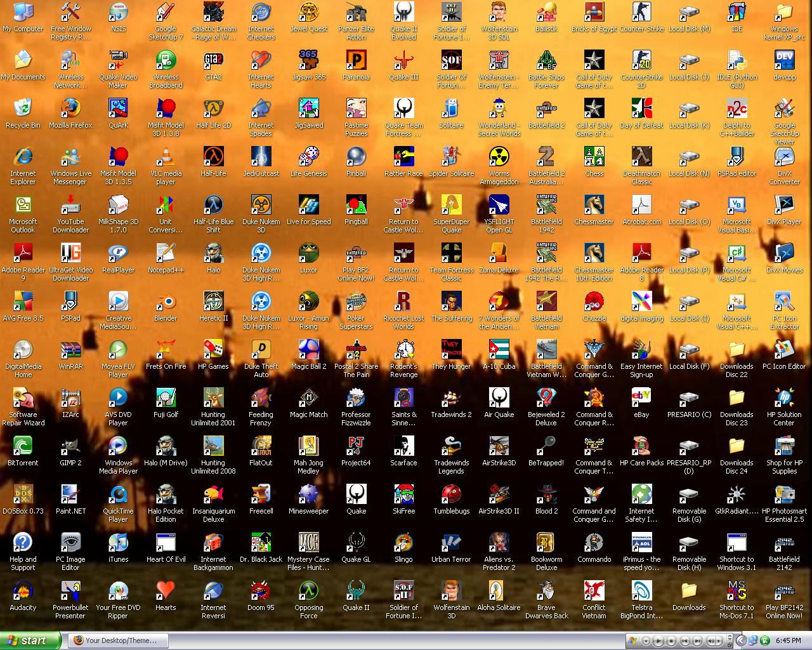Open My Computer
The width and height of the screenshot is (812, 650).
23,14
